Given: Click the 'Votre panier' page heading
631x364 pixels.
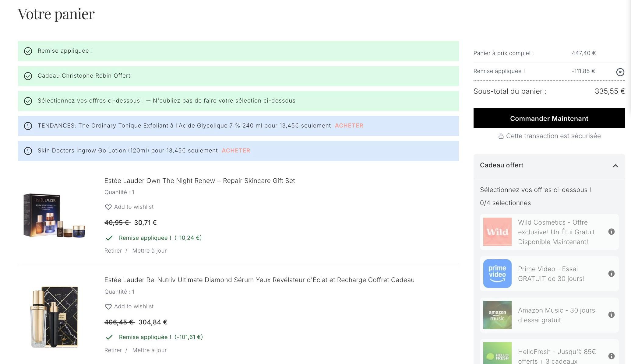Looking at the screenshot, I should point(56,14).
